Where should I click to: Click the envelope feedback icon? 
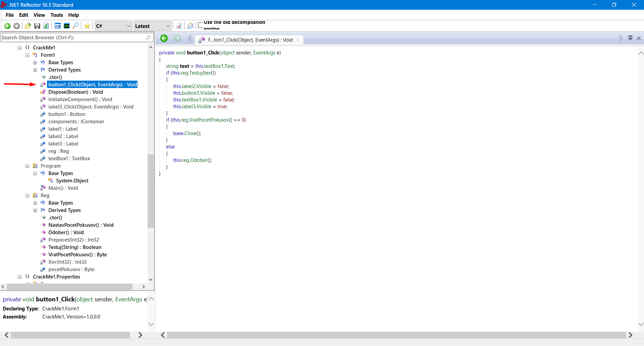(190, 26)
